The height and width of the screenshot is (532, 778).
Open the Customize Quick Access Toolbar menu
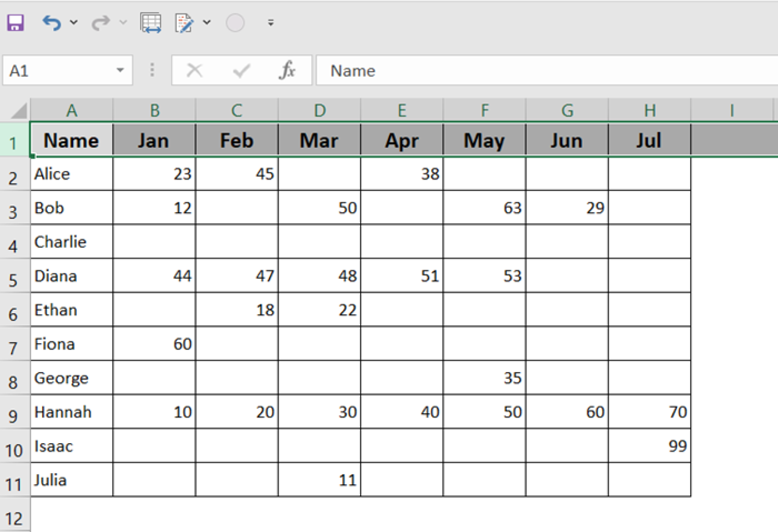tap(270, 22)
